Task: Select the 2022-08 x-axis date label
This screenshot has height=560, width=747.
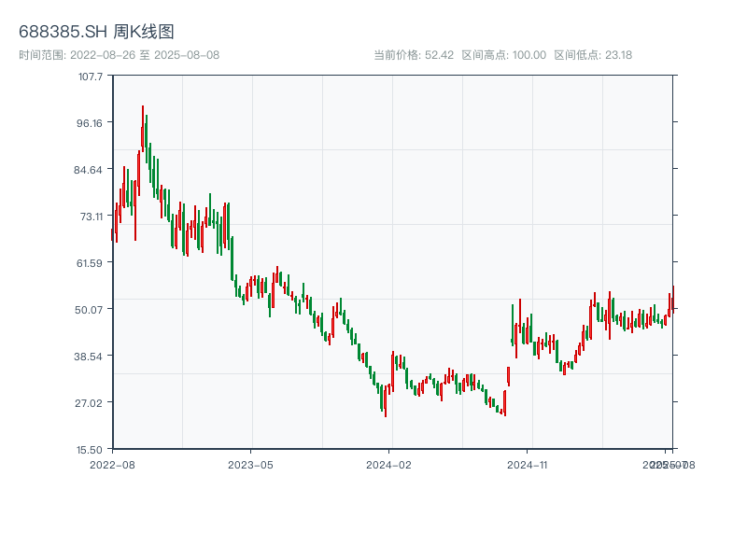Action: (x=112, y=464)
